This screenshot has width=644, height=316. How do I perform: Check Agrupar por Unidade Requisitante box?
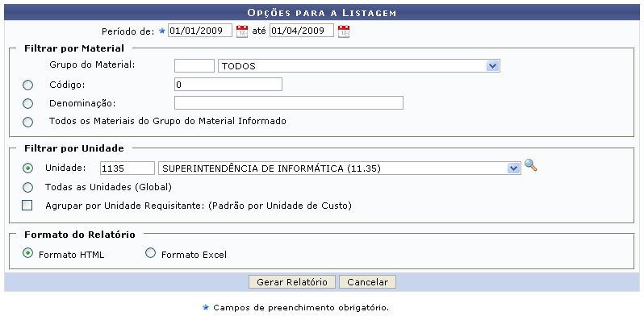(27, 206)
